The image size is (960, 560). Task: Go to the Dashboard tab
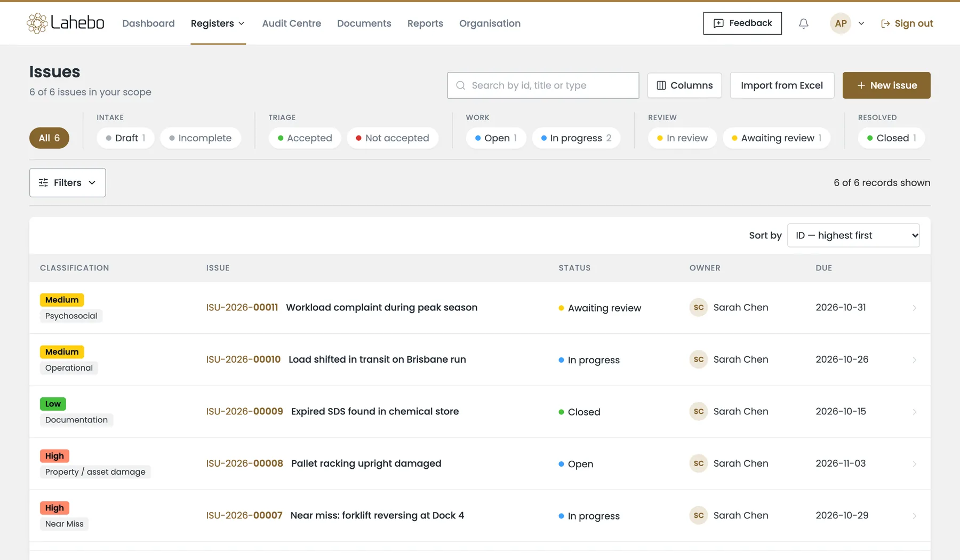148,23
